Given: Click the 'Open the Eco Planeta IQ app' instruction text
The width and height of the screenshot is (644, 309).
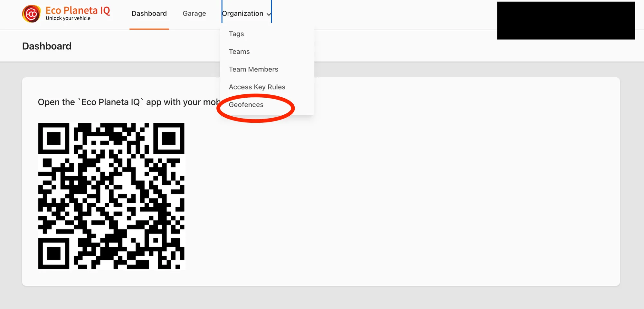Looking at the screenshot, I should 129,102.
